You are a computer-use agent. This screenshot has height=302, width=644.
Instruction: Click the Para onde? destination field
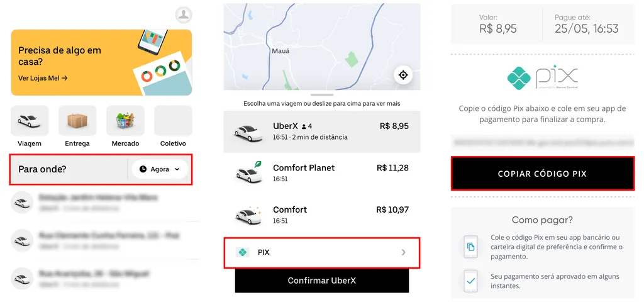68,169
